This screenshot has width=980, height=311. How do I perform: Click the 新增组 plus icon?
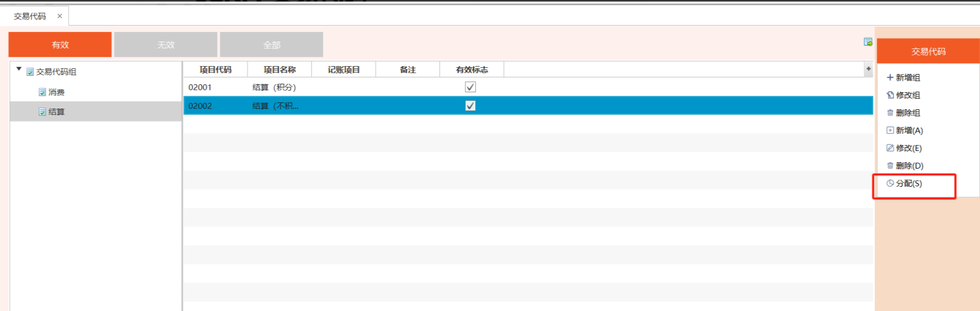click(x=890, y=77)
